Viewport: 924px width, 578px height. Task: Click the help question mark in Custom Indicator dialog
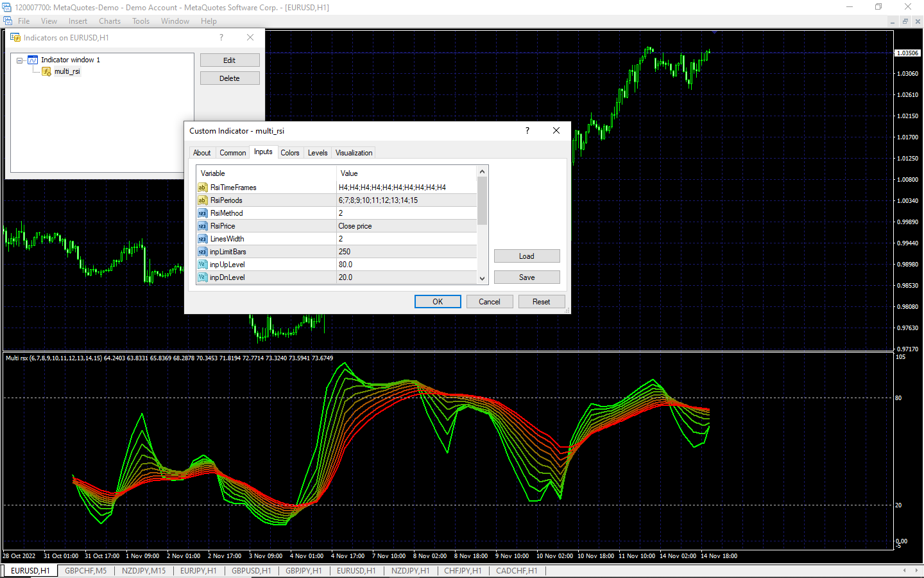click(527, 130)
